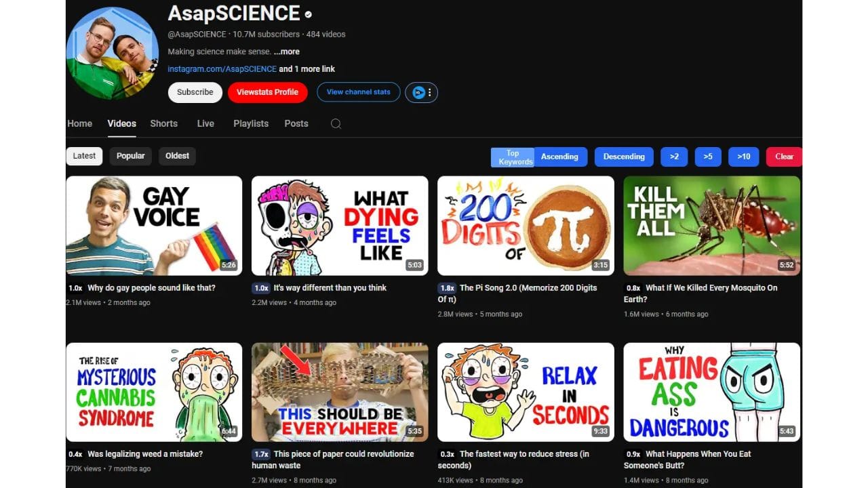Sort videos Ascending
This screenshot has height=488, width=868.
(x=559, y=157)
